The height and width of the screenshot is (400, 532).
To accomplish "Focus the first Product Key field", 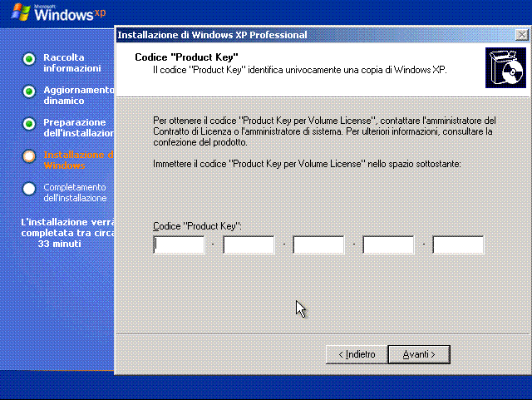I will [x=179, y=244].
